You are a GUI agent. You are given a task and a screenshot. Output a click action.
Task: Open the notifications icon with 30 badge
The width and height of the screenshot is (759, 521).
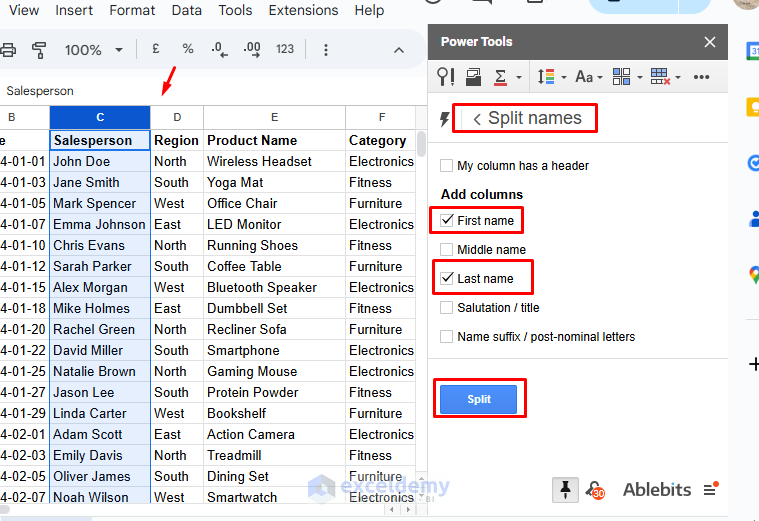pyautogui.click(x=595, y=490)
